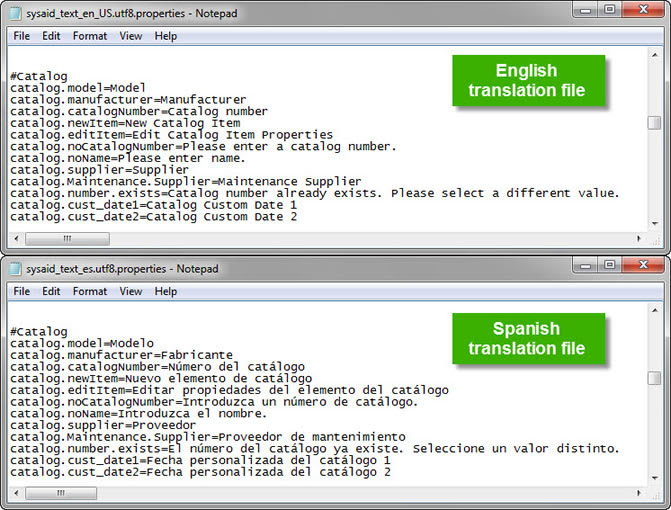Click line 'catalog.cust_date2=Catalog Custom Date 2'

pyautogui.click(x=153, y=217)
